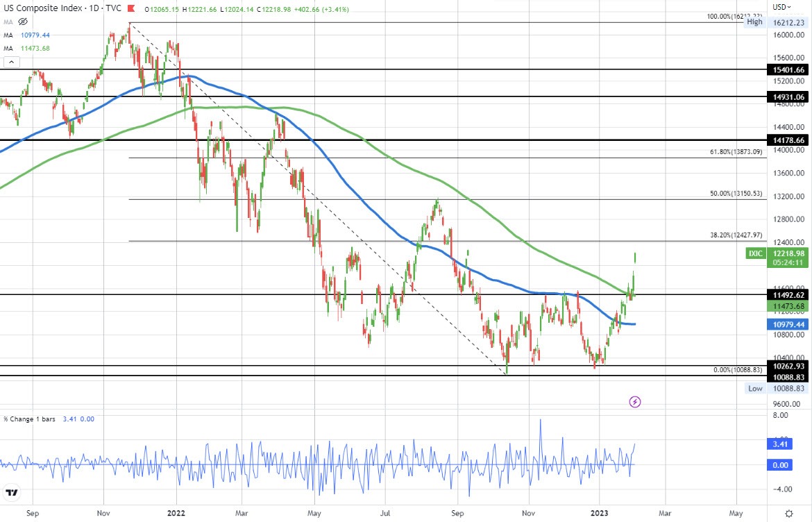Select the % Change 1 bars indicator label

pyautogui.click(x=30, y=419)
